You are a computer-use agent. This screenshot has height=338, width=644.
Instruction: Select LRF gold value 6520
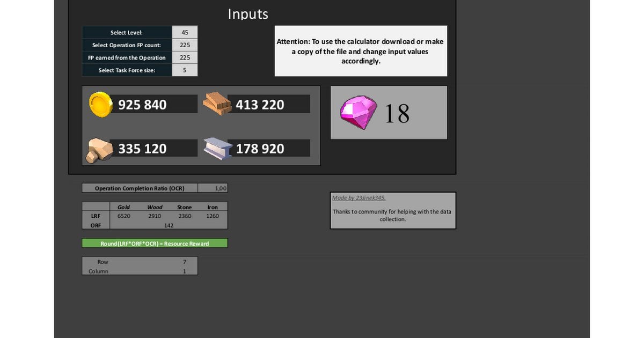tap(124, 216)
